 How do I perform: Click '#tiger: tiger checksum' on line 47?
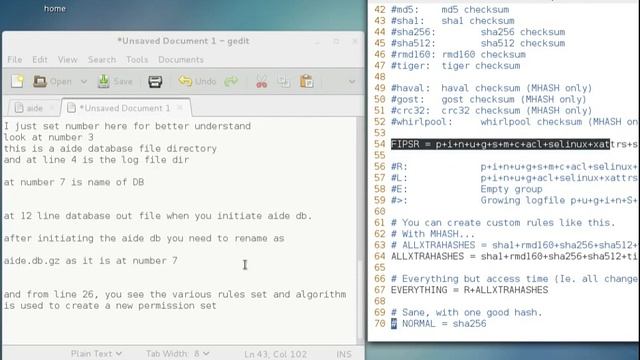click(455, 66)
